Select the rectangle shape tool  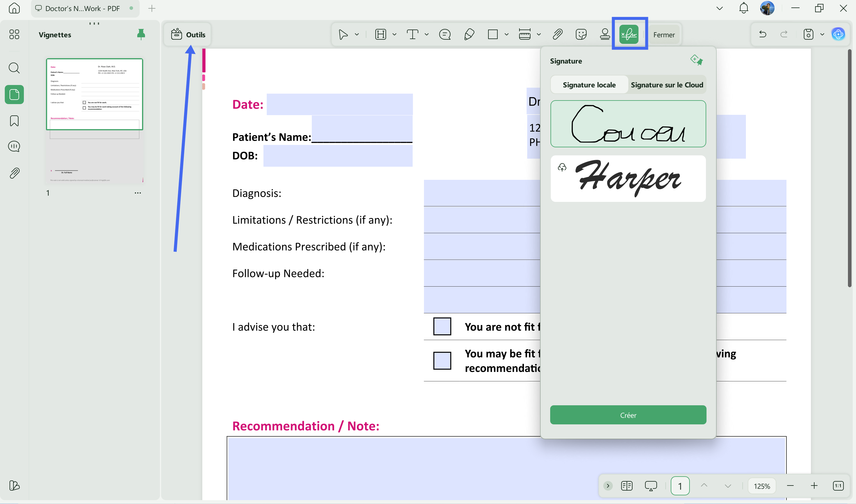coord(493,34)
